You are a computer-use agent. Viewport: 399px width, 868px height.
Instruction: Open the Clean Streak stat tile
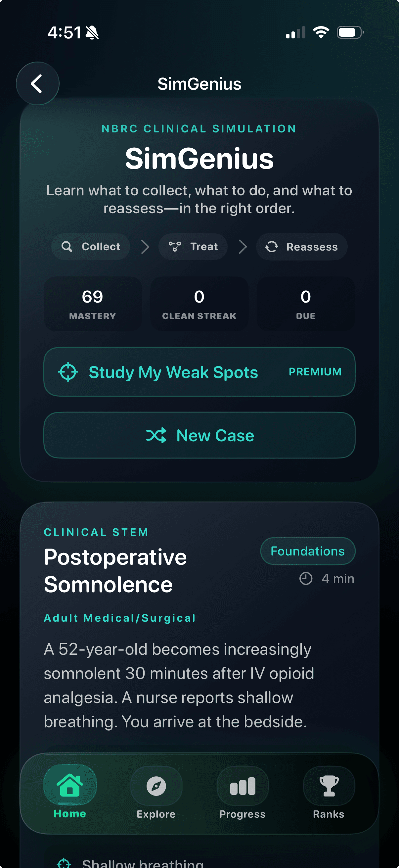(x=199, y=304)
